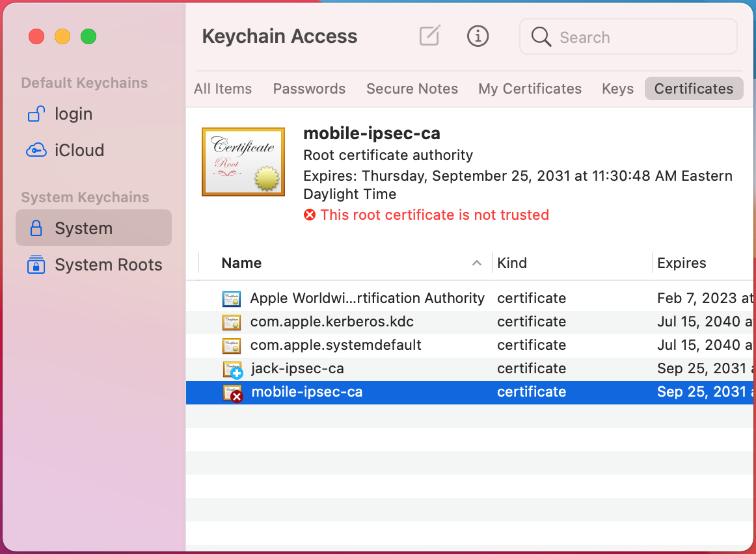The image size is (756, 554).
Task: Click the com.apple.systemdefault certificate icon
Action: coord(232,345)
